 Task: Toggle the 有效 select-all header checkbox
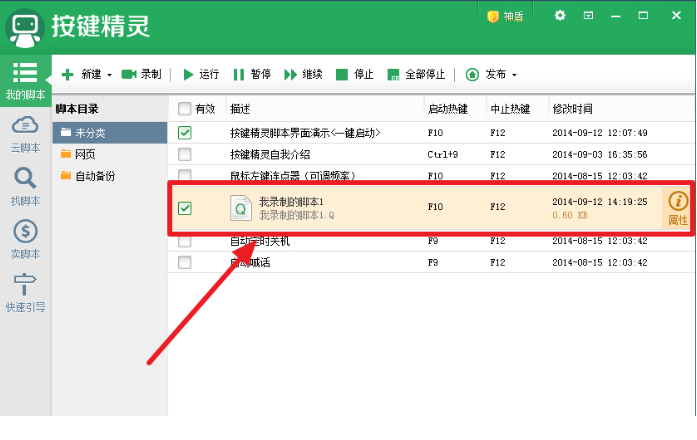(184, 108)
